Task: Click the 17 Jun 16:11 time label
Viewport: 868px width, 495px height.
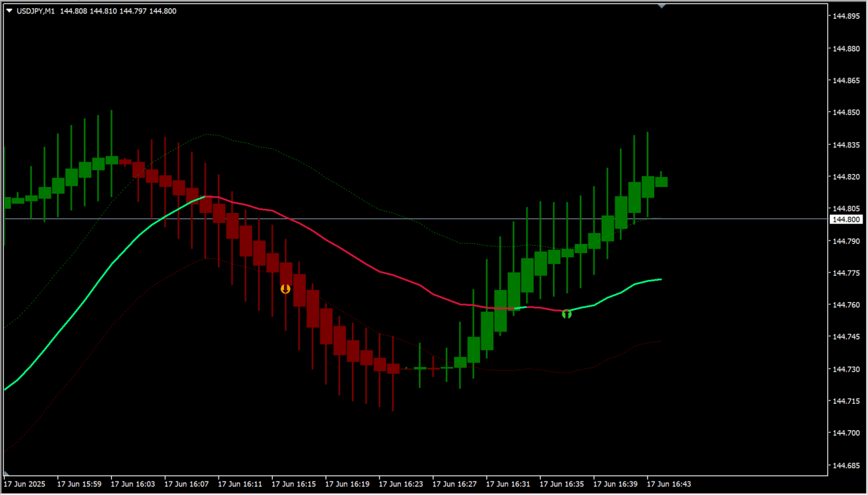Action: (x=240, y=483)
